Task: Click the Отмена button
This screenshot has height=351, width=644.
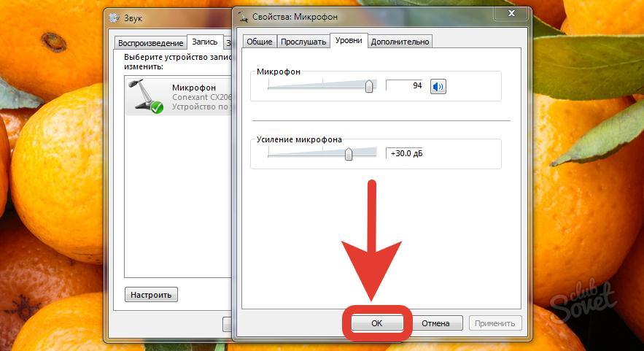Action: (x=435, y=323)
